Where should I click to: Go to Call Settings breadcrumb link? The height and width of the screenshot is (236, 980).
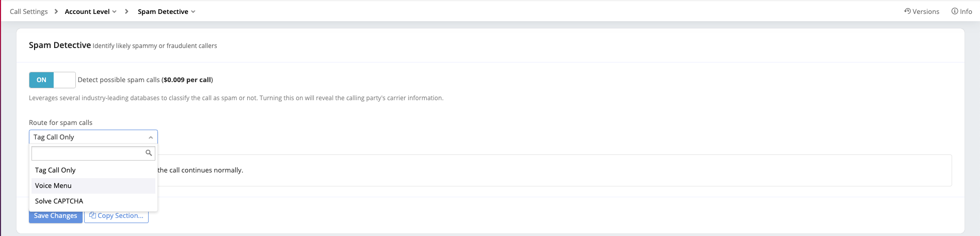[x=29, y=11]
